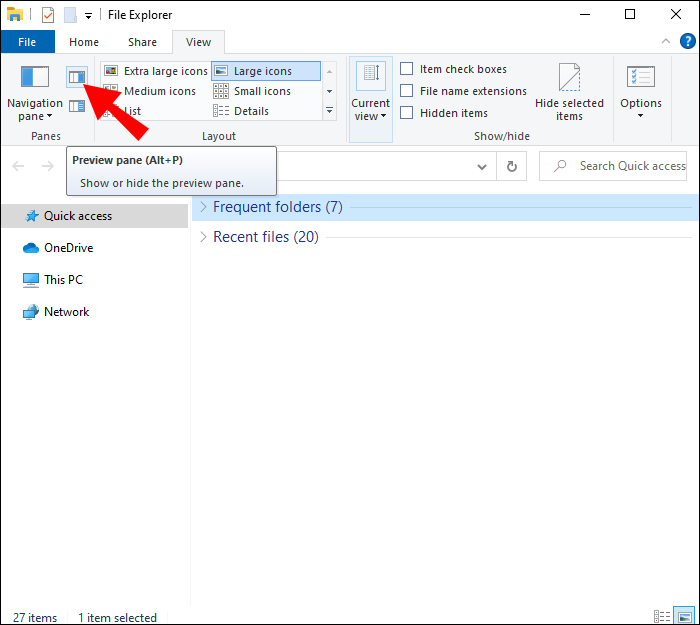Click Hide selected items
This screenshot has height=625, width=700.
(569, 92)
